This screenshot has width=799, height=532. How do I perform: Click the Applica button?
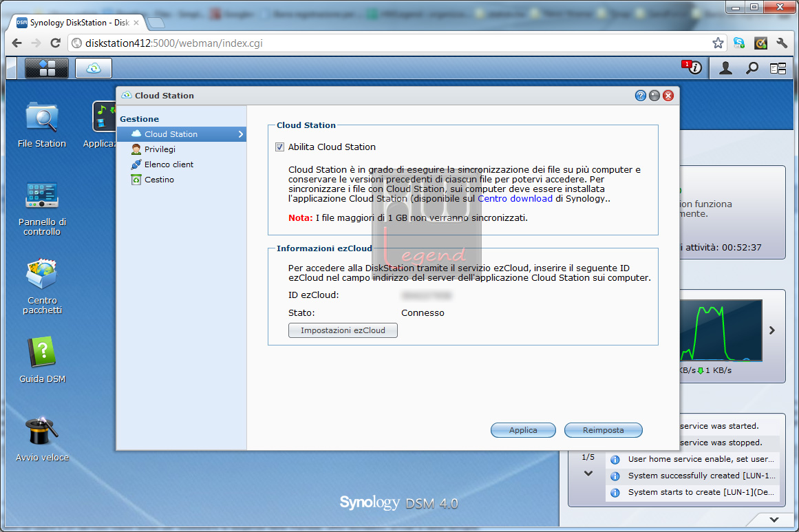tap(523, 430)
